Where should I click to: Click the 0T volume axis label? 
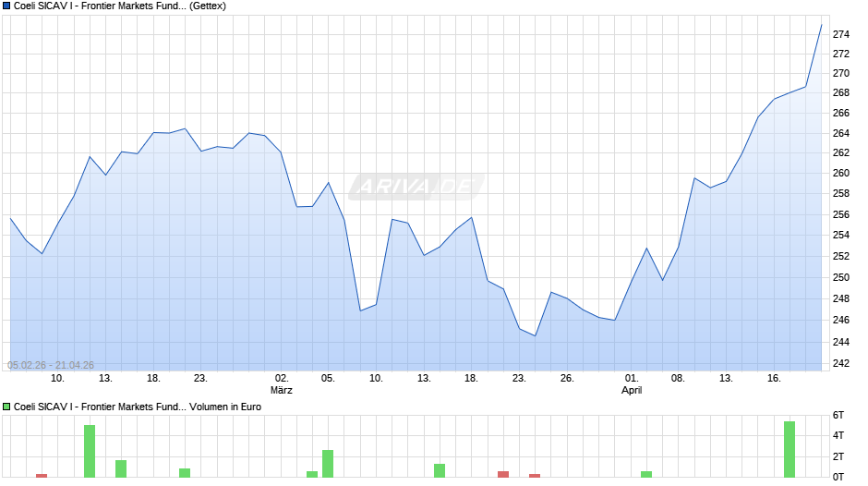[838, 477]
